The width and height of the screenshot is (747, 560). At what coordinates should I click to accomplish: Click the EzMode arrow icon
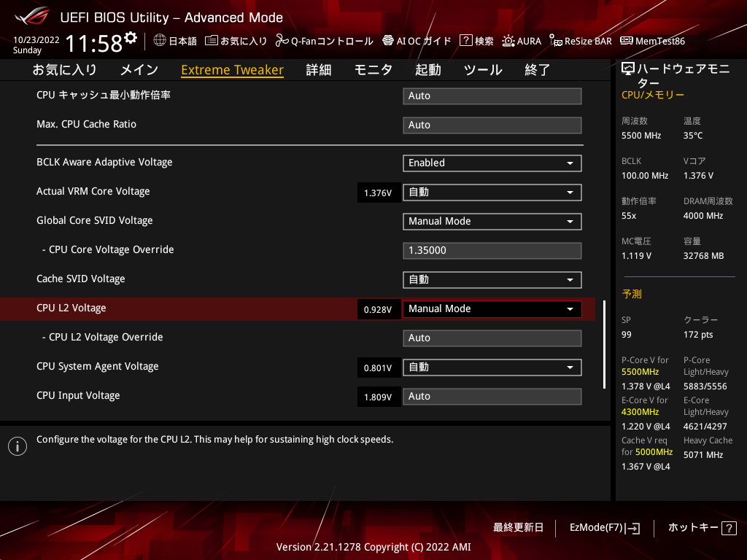point(632,528)
